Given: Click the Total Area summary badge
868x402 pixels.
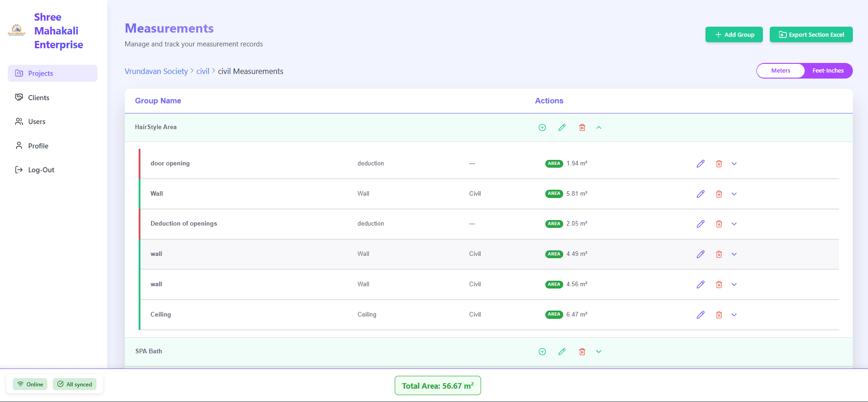Looking at the screenshot, I should point(437,386).
